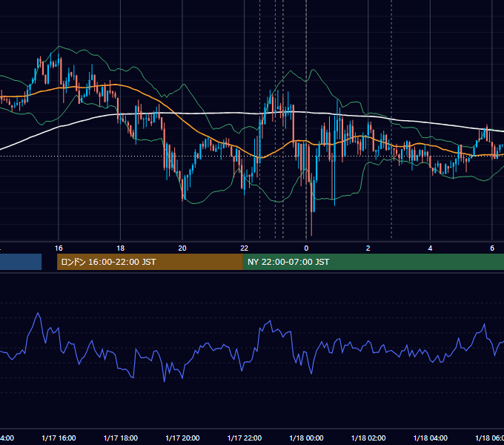Click the 1/17 18:00 time axis label
Viewport: 504px width, 445px height.
[x=121, y=438]
